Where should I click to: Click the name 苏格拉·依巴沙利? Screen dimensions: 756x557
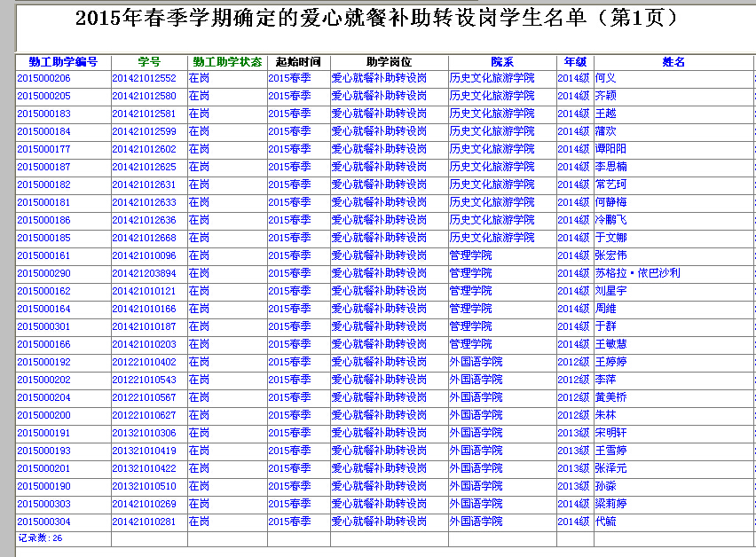pos(637,273)
